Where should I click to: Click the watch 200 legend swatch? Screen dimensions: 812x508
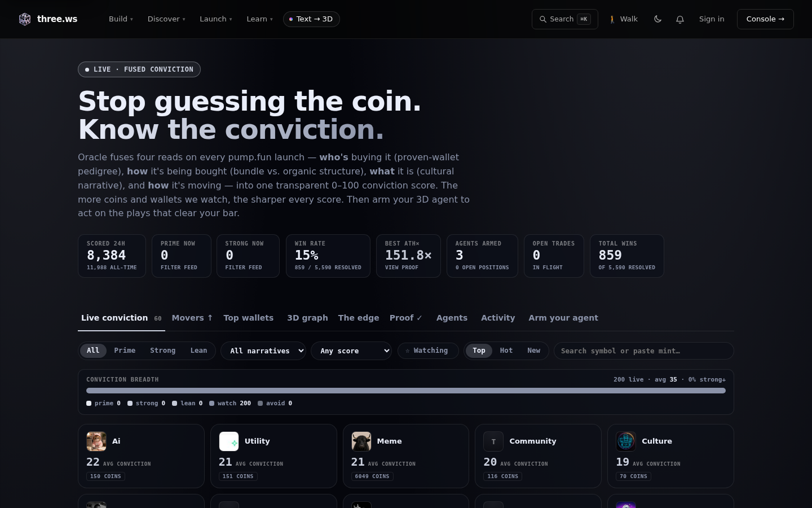211,403
